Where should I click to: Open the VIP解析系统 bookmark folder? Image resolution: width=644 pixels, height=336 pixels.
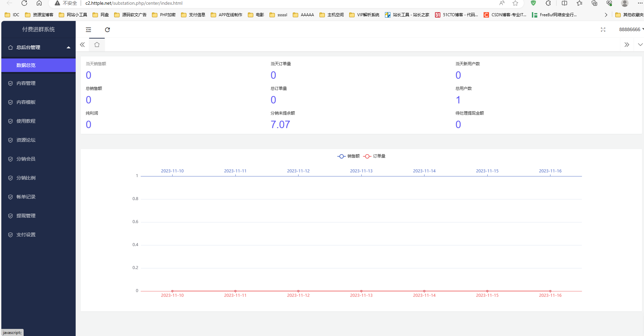point(364,15)
